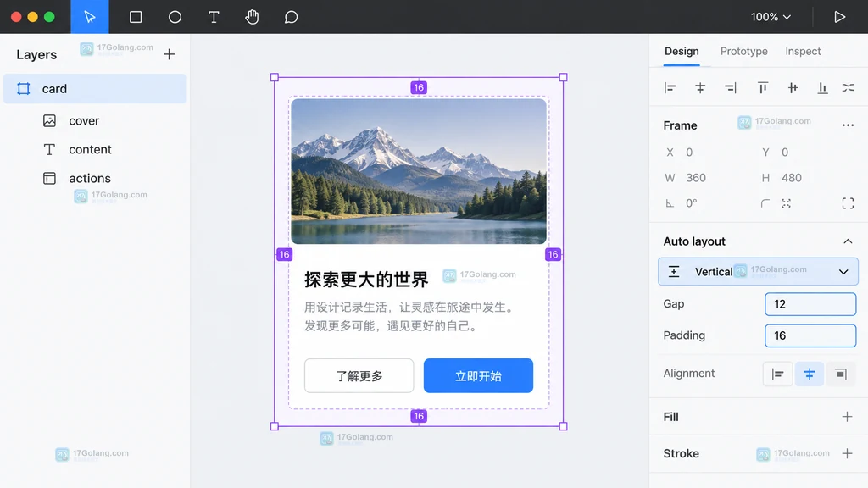Switch to the Design tab
868x488 pixels.
point(682,51)
